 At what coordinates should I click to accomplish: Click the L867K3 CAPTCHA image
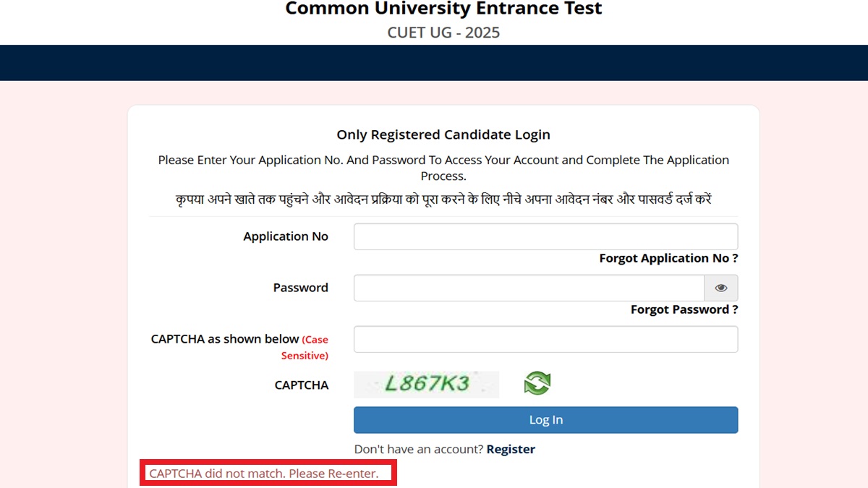pyautogui.click(x=426, y=384)
